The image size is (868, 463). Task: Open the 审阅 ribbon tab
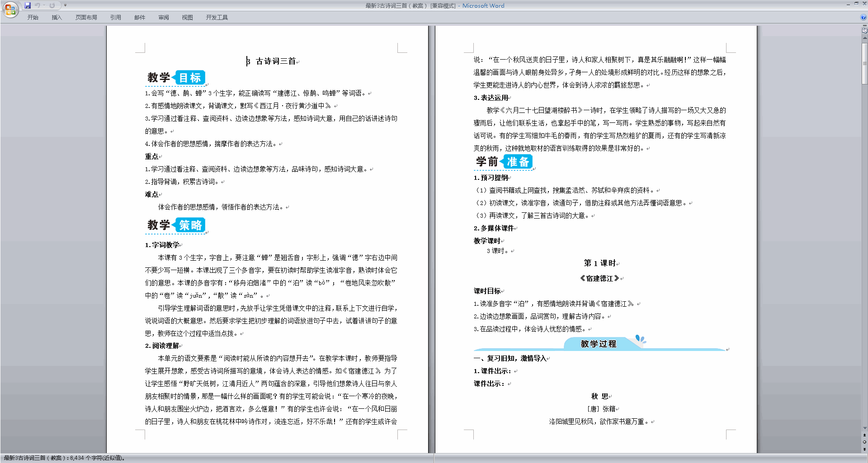pyautogui.click(x=164, y=18)
